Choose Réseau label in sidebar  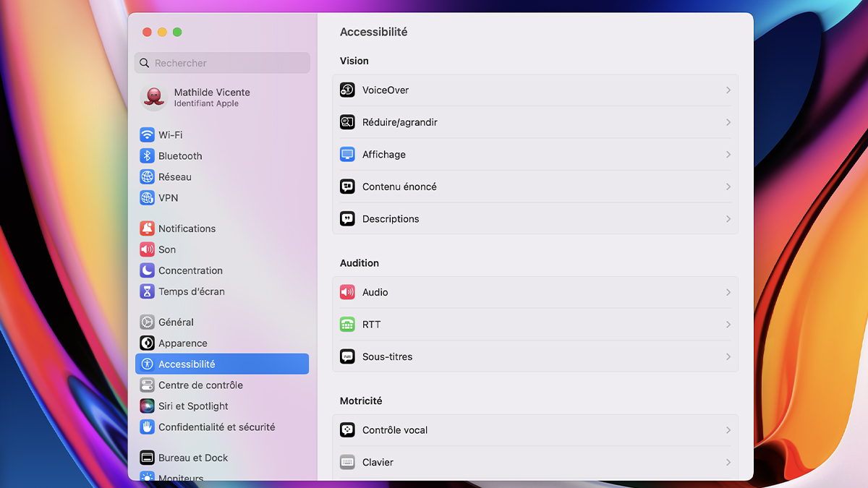[x=175, y=177]
